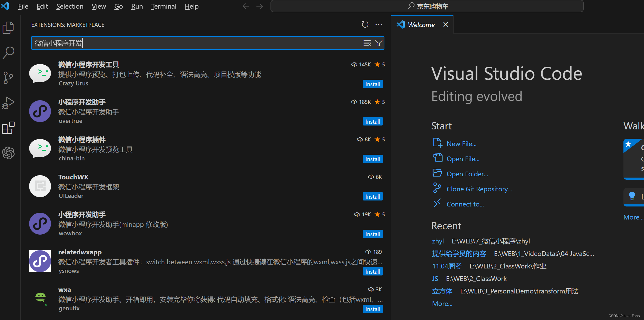The image size is (644, 320).
Task: Open the Source Control view
Action: coord(8,78)
